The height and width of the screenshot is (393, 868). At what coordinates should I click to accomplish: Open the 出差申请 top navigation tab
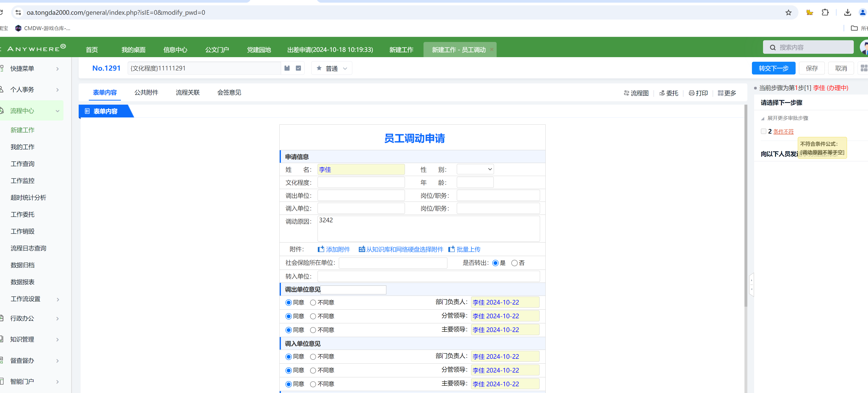point(330,50)
